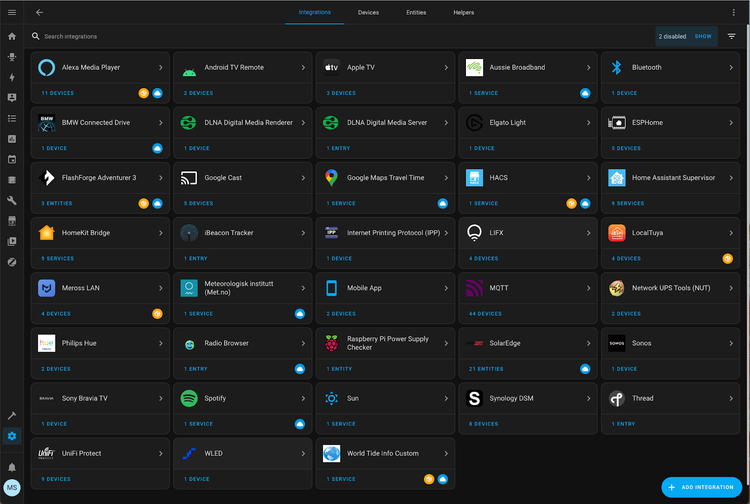Open Settings gear icon in sidebar
Image resolution: width=750 pixels, height=504 pixels.
point(12,436)
